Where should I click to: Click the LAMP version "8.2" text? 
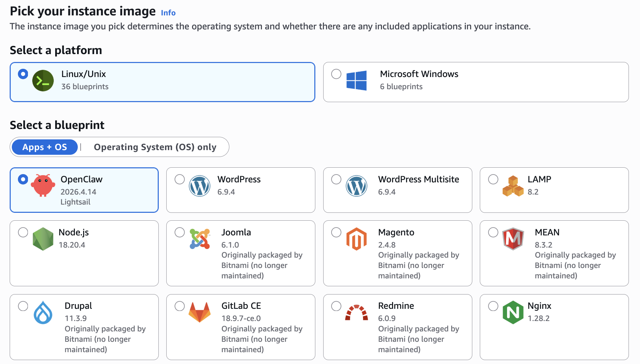click(533, 192)
